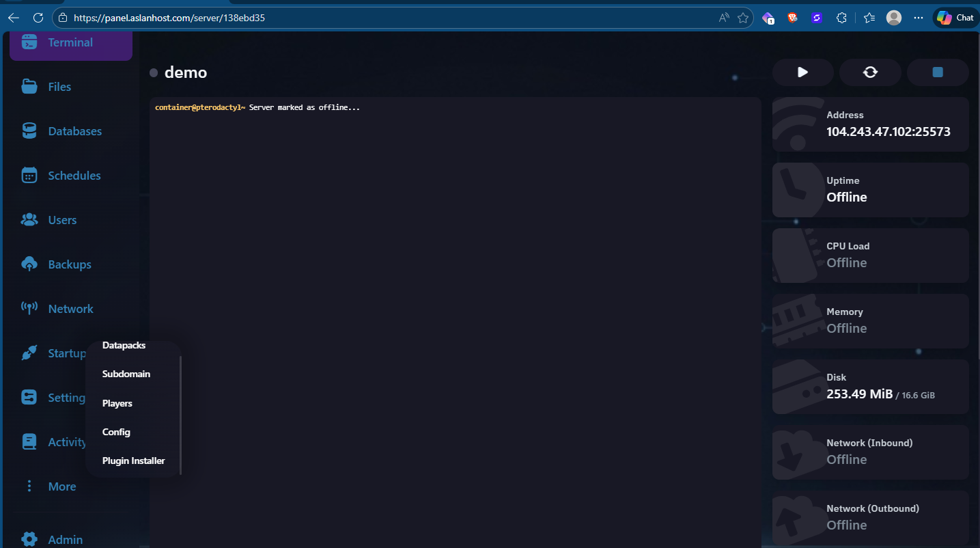Open the Config menu entry
This screenshot has width=980, height=548.
point(116,432)
